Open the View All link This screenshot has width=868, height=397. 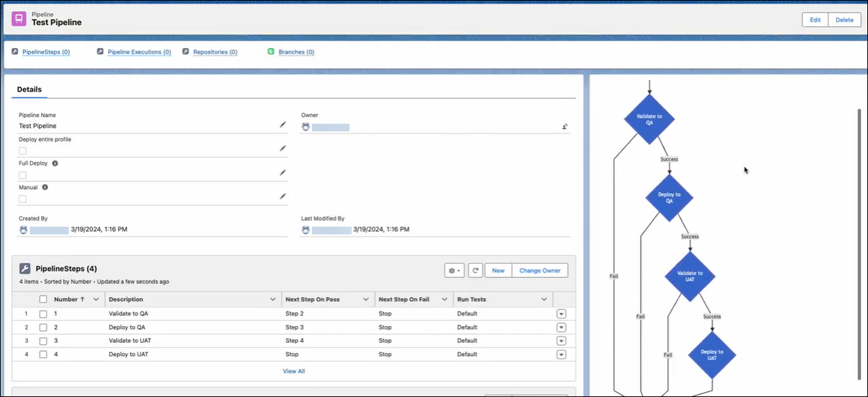[x=294, y=371]
